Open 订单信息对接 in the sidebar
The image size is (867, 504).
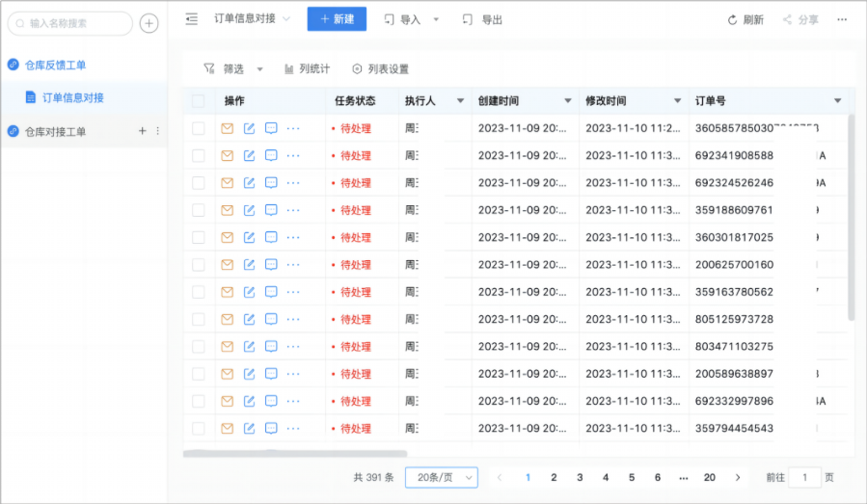click(73, 98)
